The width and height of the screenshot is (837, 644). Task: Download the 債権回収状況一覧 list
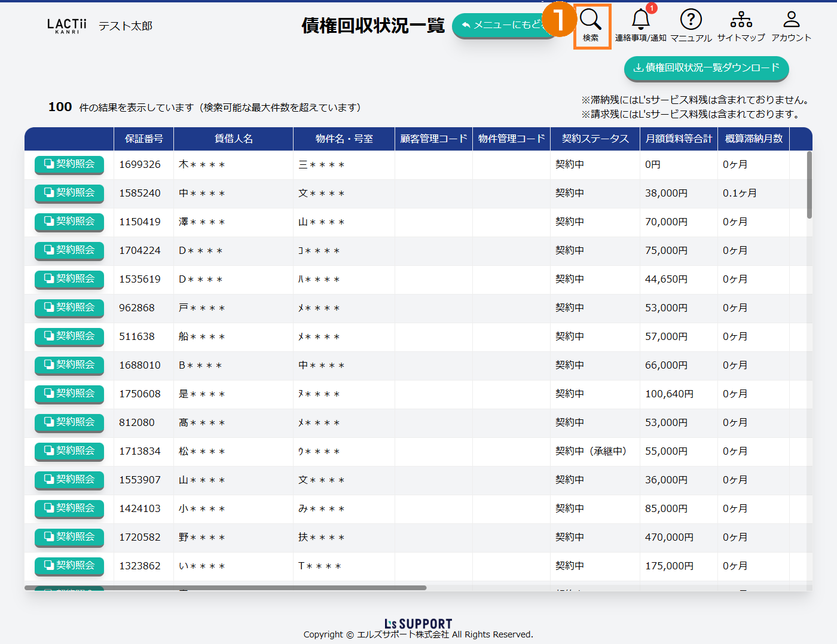[x=706, y=68]
